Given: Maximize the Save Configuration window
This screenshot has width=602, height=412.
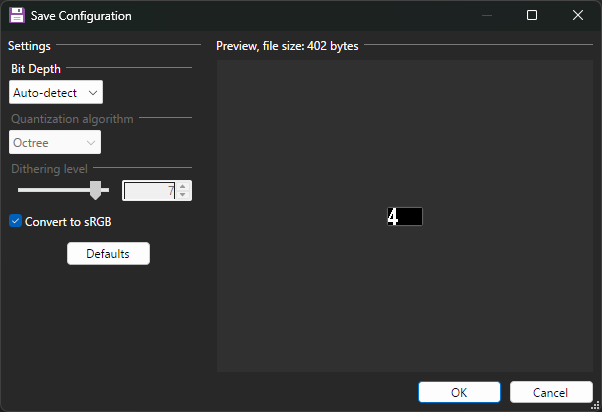Looking at the screenshot, I should 532,16.
